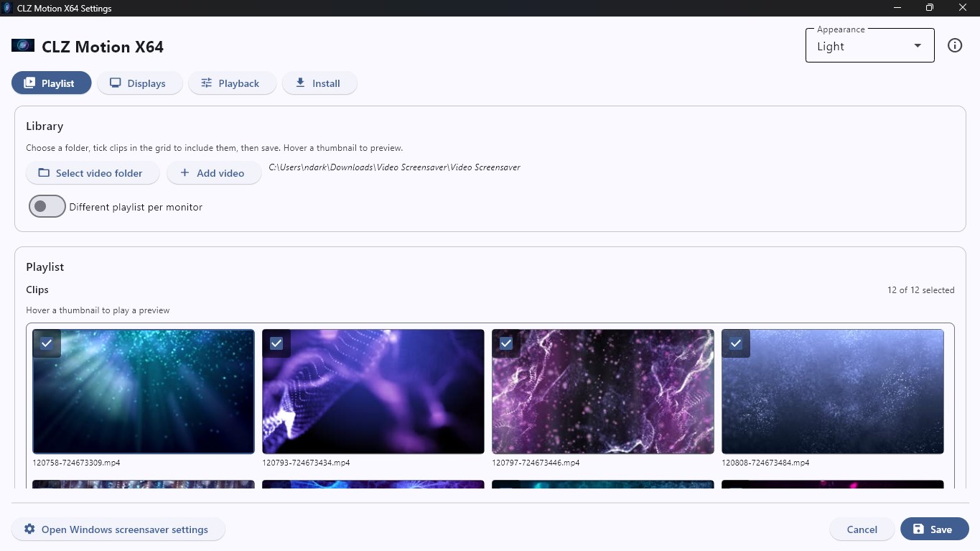Switch to the Playlist tab
The height and width of the screenshot is (551, 980).
[x=52, y=83]
